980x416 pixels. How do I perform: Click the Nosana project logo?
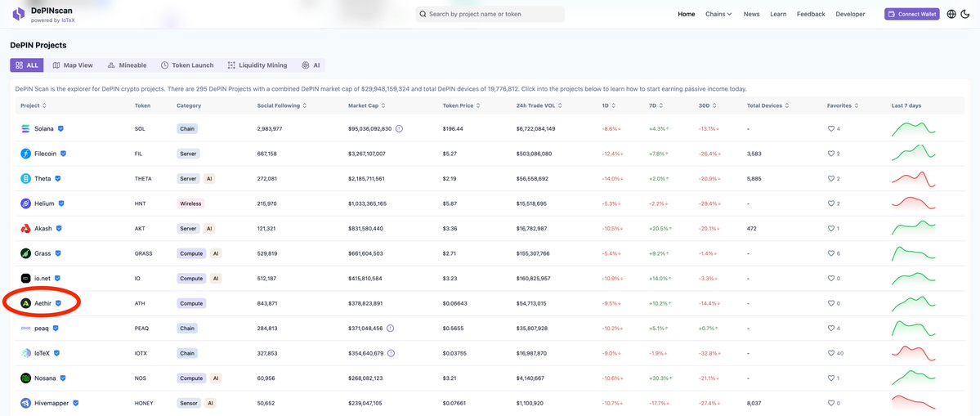25,378
